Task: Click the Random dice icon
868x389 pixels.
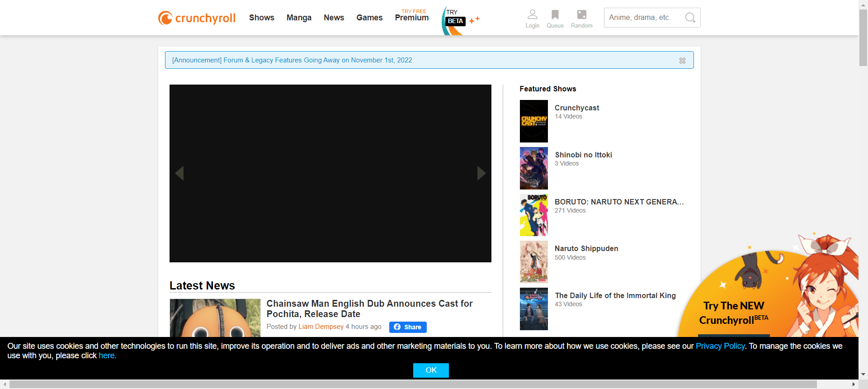Action: [581, 19]
